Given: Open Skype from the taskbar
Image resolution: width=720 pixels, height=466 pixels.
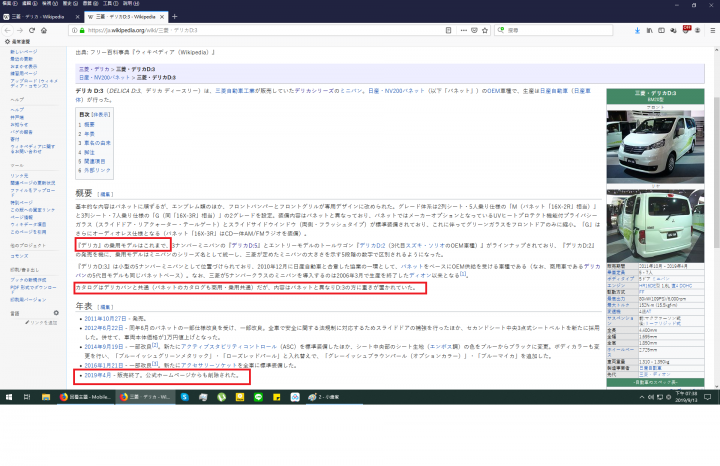Looking at the screenshot, I should click(x=185, y=397).
